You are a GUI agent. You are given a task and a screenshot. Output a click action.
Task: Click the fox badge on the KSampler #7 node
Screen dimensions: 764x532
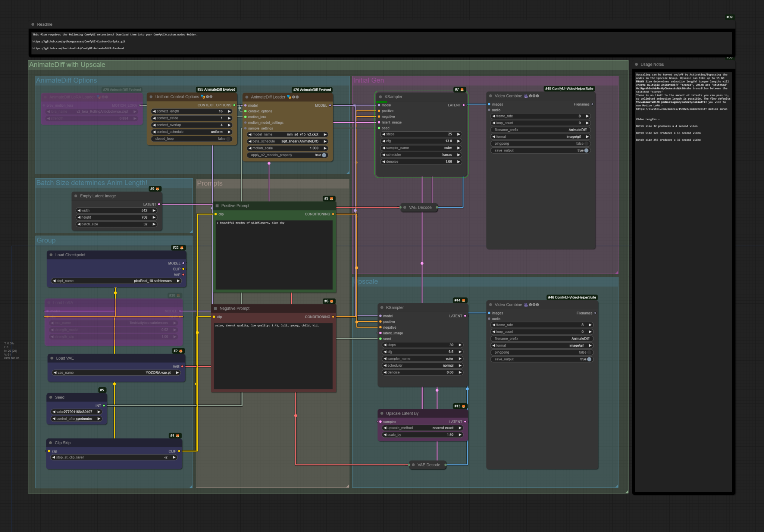pos(461,89)
